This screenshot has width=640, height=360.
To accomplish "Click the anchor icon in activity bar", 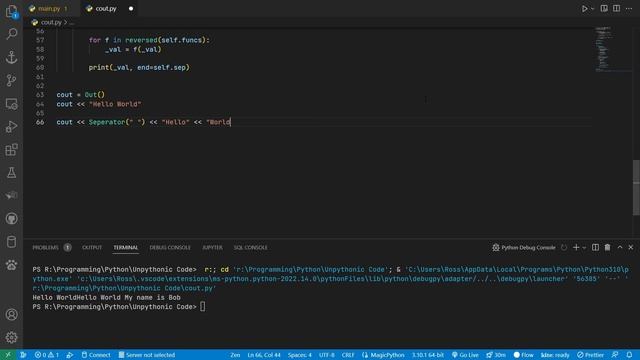I will point(11,57).
